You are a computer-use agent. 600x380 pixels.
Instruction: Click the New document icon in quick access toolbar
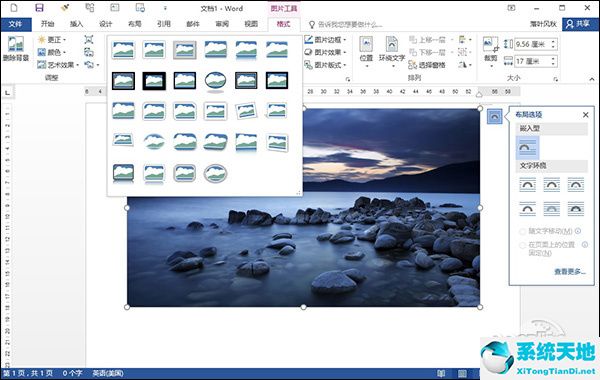pos(14,8)
